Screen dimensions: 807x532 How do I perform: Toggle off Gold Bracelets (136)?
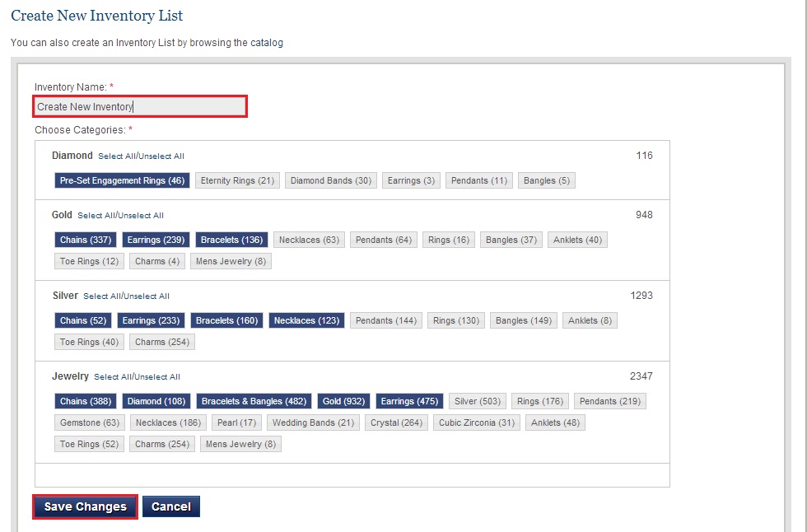(231, 240)
